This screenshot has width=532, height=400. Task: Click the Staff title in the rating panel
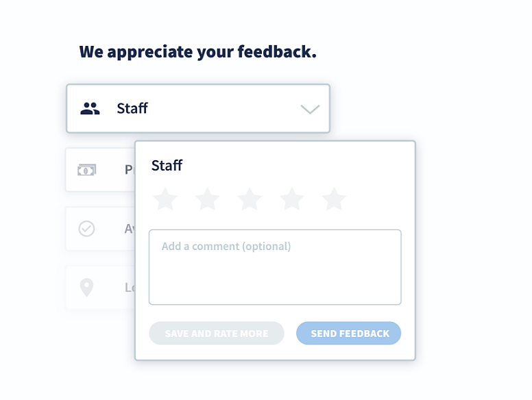pyautogui.click(x=167, y=165)
